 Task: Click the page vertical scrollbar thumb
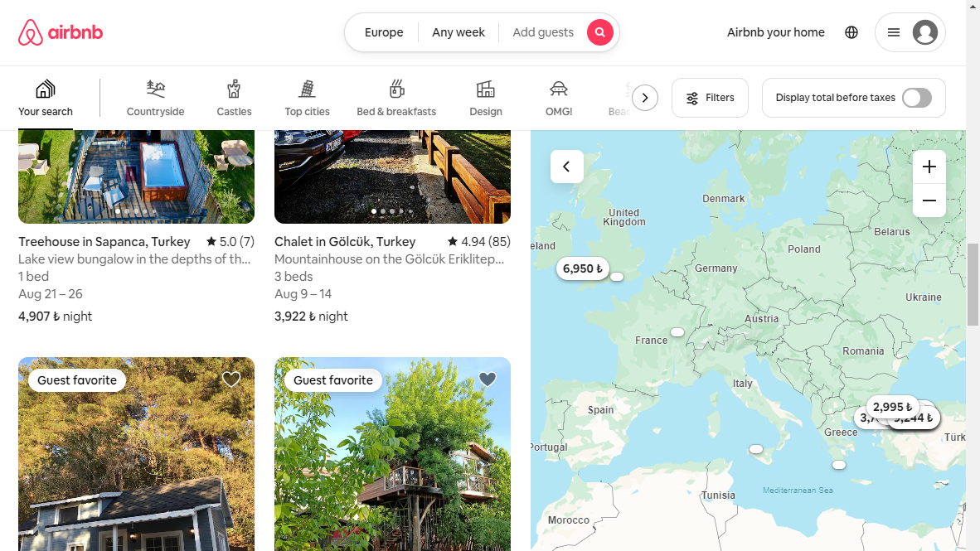pyautogui.click(x=973, y=285)
